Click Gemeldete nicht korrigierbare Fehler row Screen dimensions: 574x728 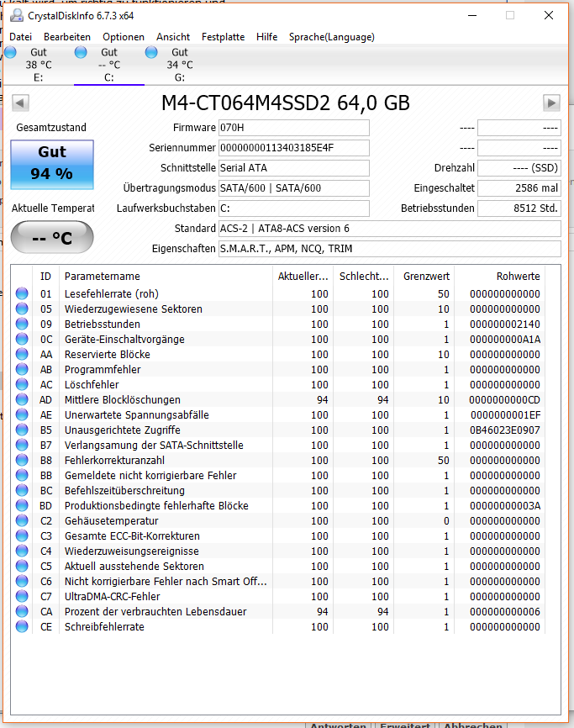[278, 476]
